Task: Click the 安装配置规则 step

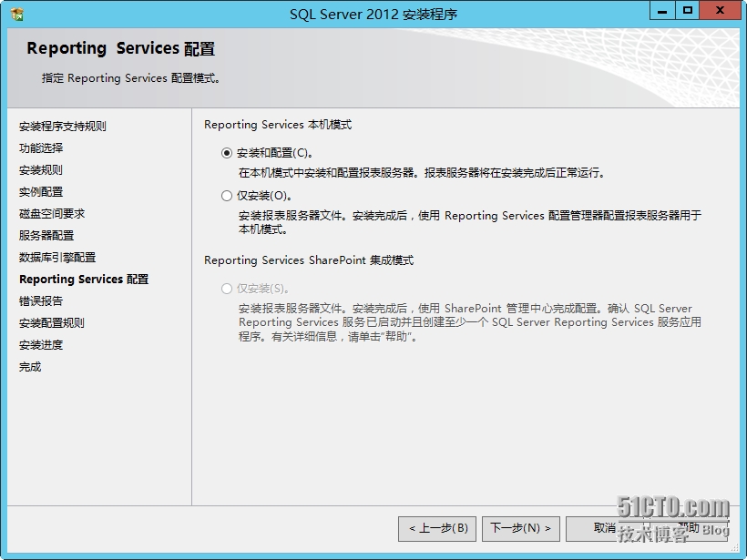Action: pos(52,323)
